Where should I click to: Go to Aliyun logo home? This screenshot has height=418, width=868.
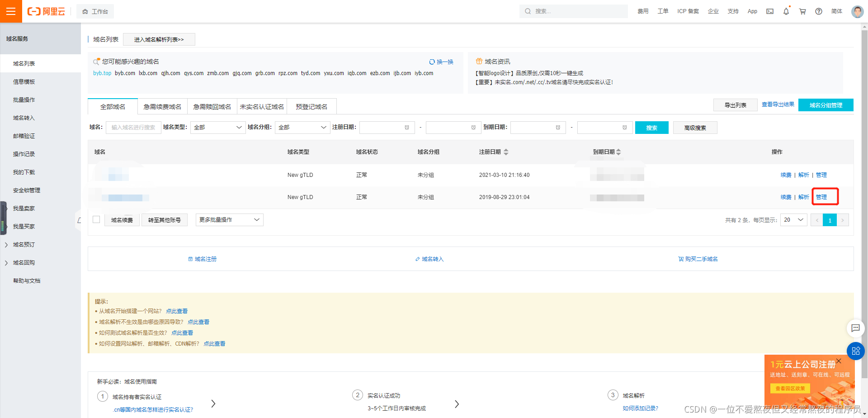[x=46, y=11]
